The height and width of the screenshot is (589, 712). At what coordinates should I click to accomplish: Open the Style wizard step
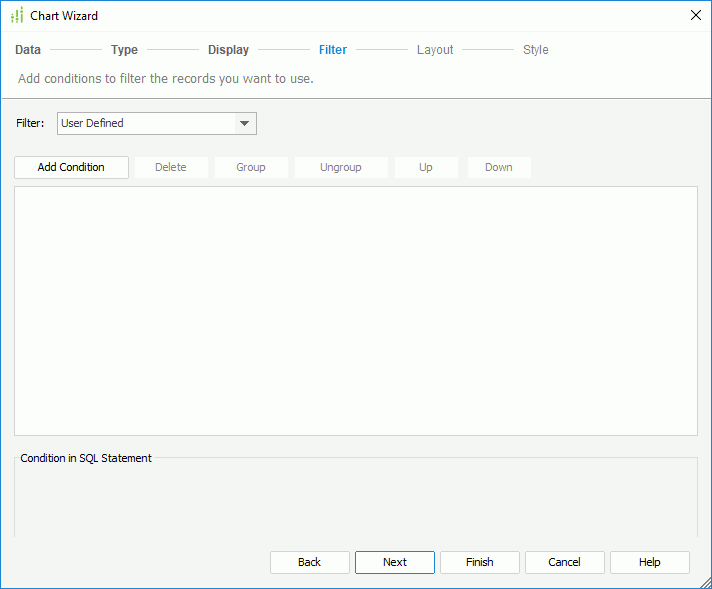(535, 50)
